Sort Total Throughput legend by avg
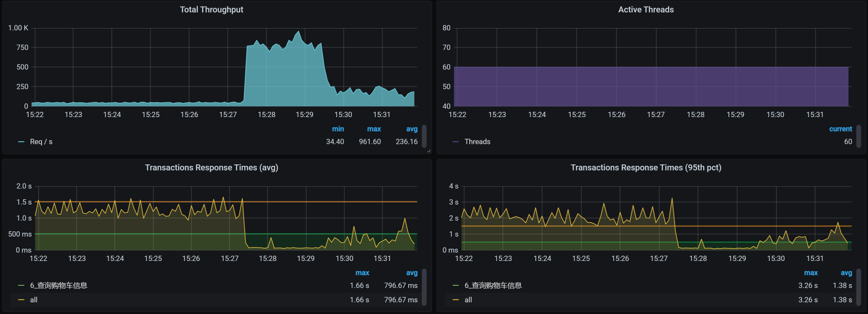 pyautogui.click(x=412, y=129)
